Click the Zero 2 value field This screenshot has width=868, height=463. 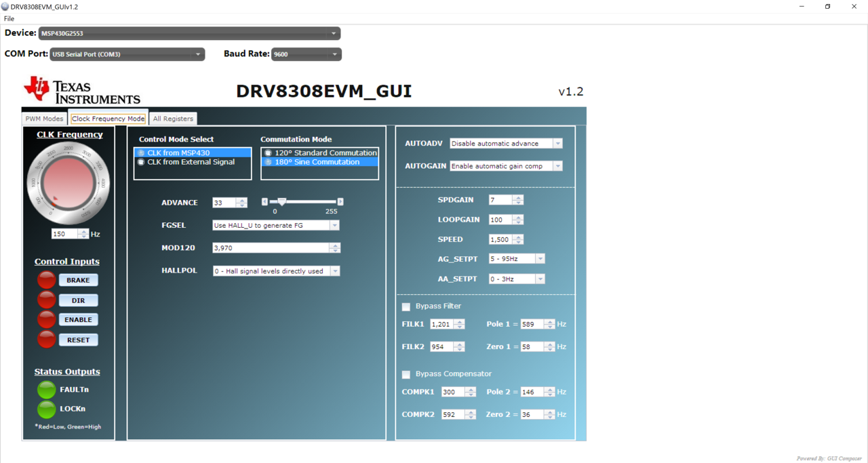pyautogui.click(x=532, y=414)
